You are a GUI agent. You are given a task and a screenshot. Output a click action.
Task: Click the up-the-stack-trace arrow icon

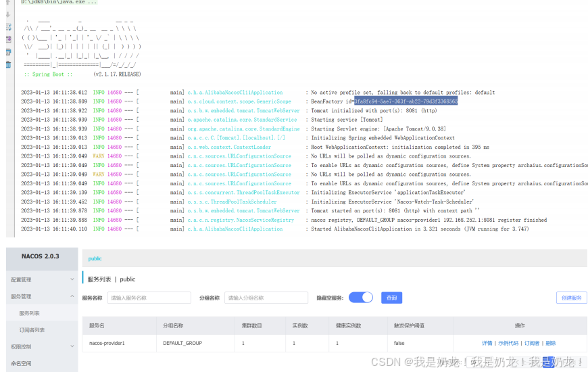(8, 2)
